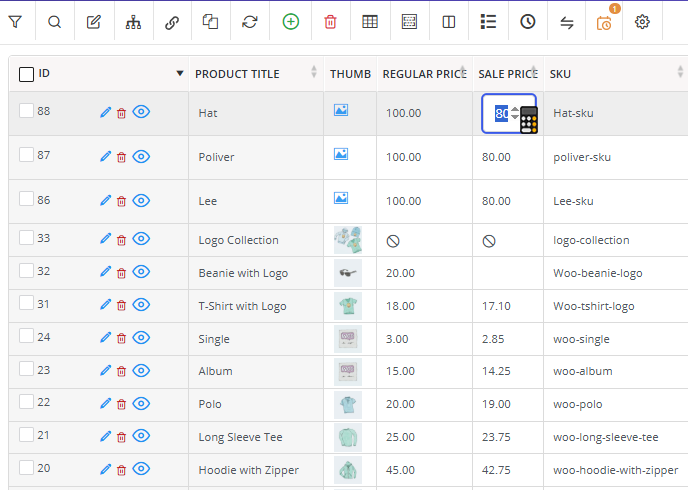688x490 pixels.
Task: Click the woo-album SKU cell
Action: coord(616,371)
